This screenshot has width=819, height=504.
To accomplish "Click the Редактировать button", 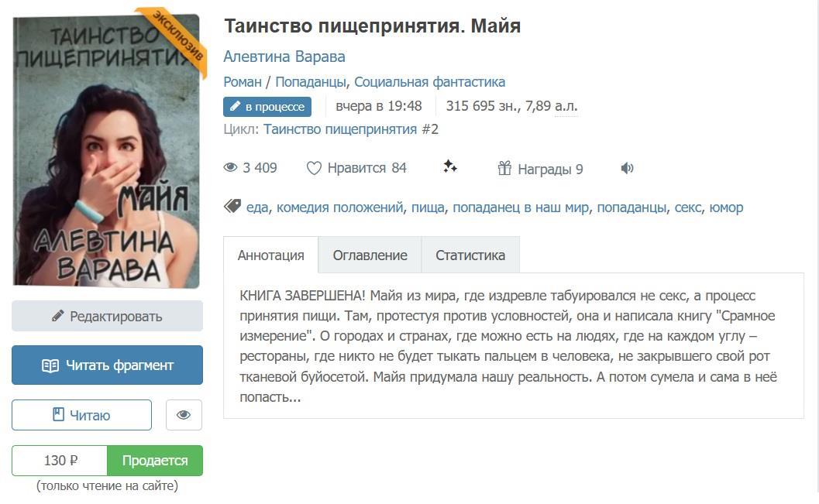I will 107,316.
